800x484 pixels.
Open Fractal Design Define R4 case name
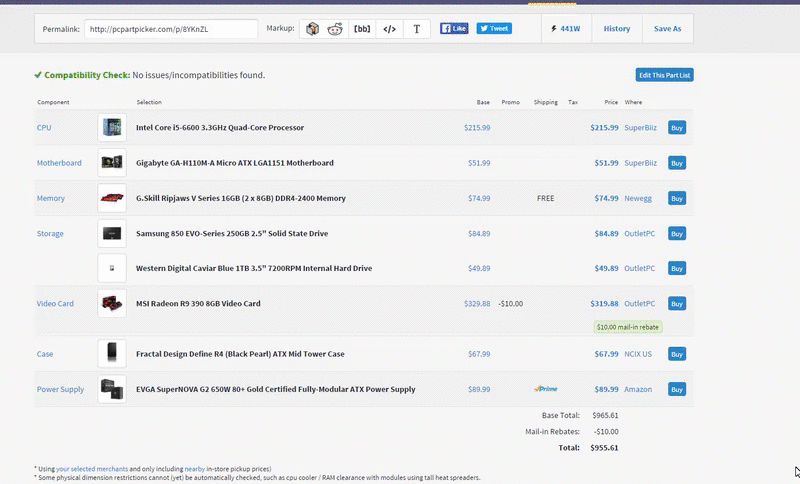[240, 354]
